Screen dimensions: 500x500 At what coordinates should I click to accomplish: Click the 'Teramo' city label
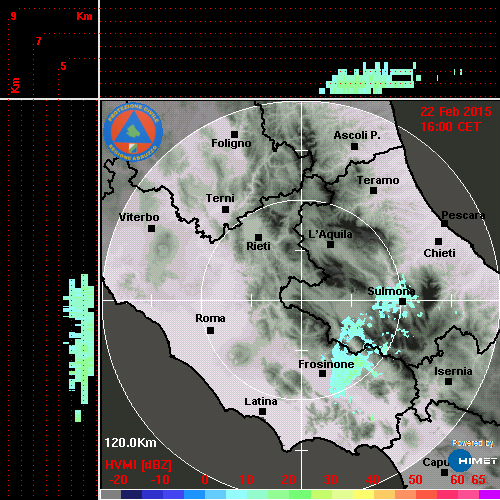[378, 180]
